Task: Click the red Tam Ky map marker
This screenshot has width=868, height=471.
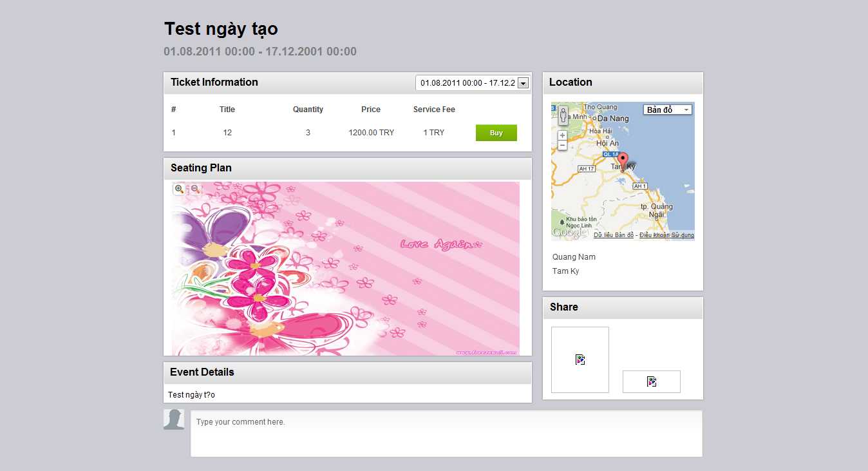Action: point(623,161)
